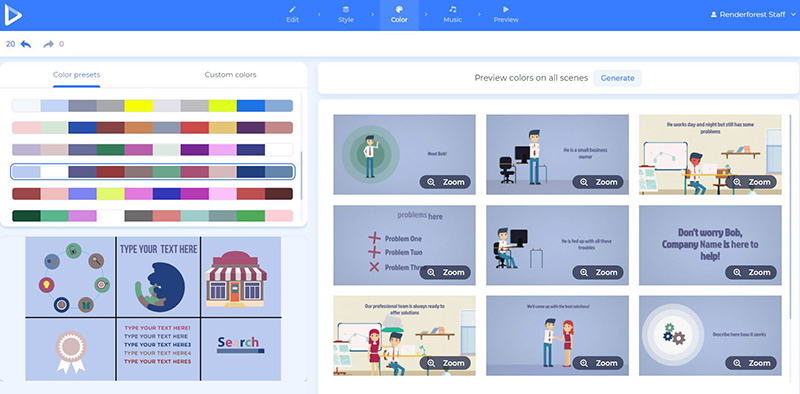Image resolution: width=800 pixels, height=394 pixels.
Task: Switch to the Custom colors tab
Action: click(231, 75)
